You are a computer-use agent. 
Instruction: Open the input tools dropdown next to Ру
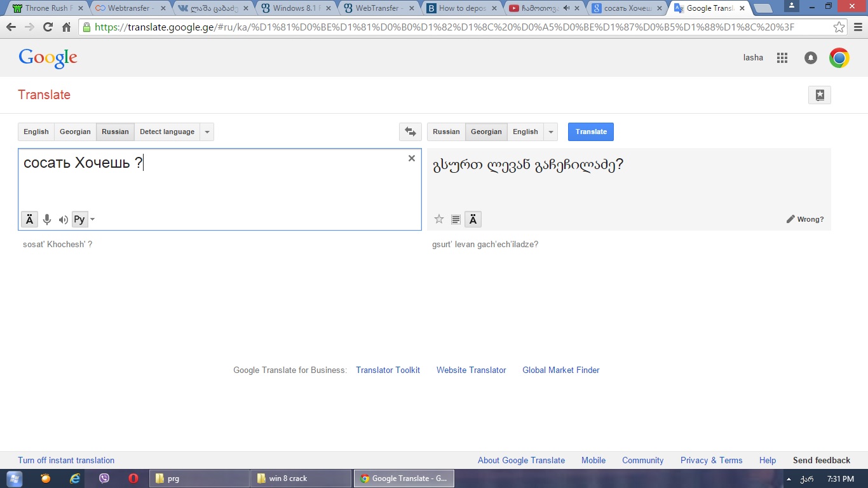coord(93,220)
